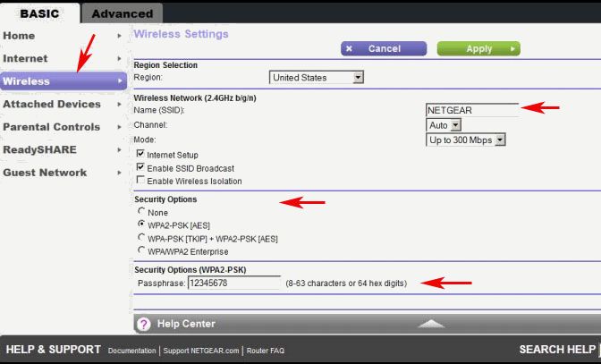Click the Wireless Settings heading

(181, 34)
